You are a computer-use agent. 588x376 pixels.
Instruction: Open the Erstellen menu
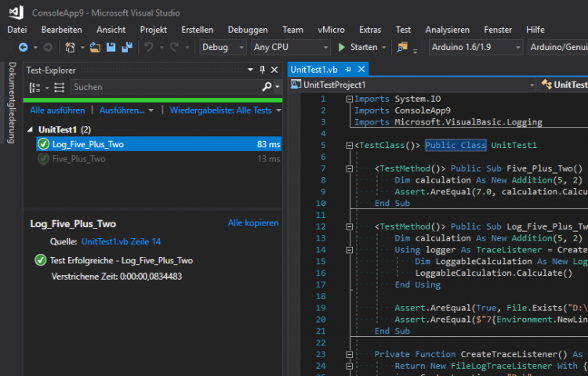[x=198, y=30]
